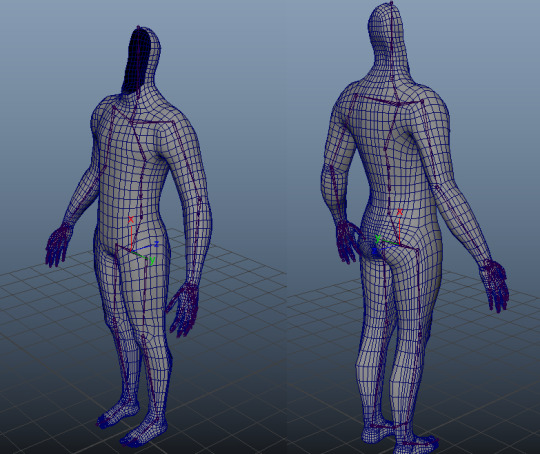Select the hand hanging beside the thigh, front-facing figure
Viewport: 540px width, 454px height.
coord(184,309)
